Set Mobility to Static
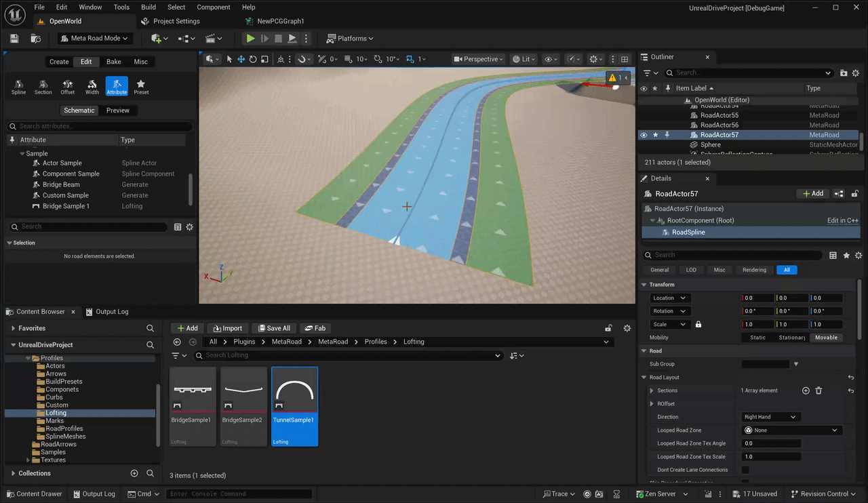Viewport: 868px width, 503px height. point(758,338)
